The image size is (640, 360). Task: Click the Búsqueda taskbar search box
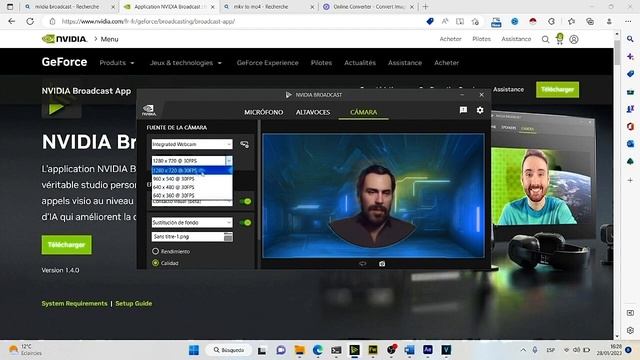(229, 350)
